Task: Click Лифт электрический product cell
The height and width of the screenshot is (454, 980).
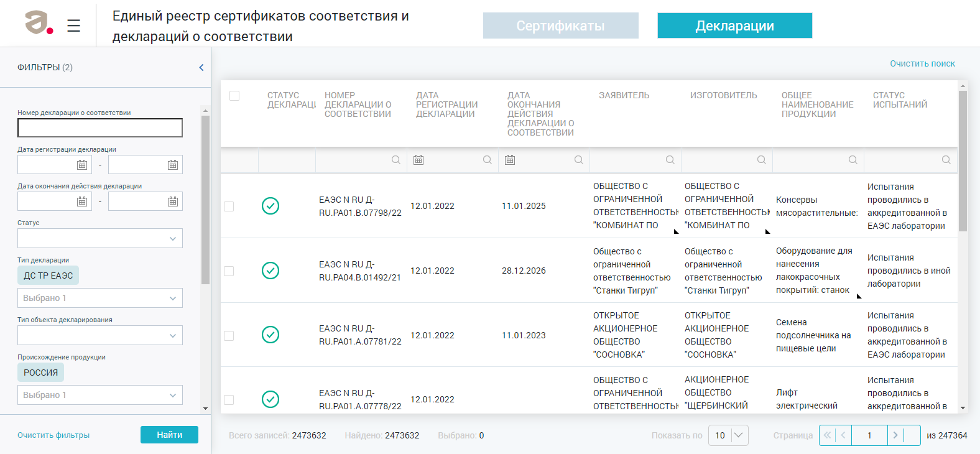Action: coord(807,399)
